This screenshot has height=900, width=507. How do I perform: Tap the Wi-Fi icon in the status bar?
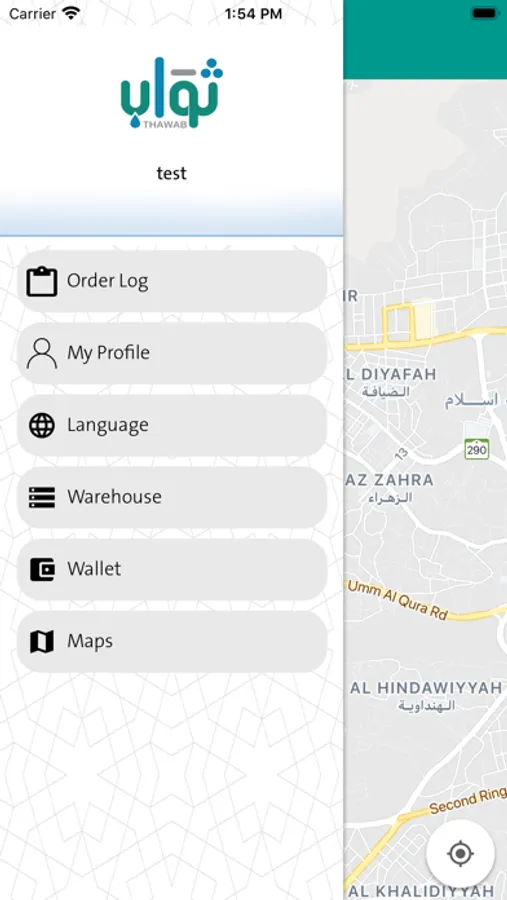pos(71,13)
